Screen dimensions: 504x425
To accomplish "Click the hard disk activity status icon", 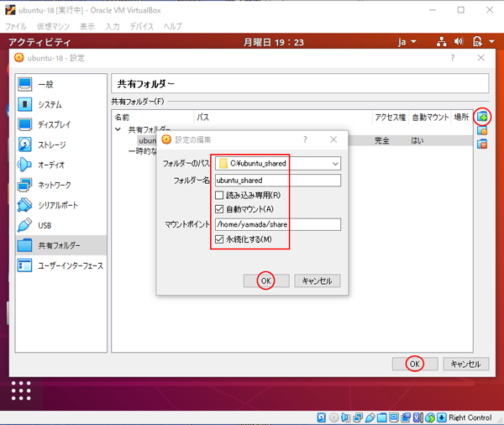I will pyautogui.click(x=321, y=417).
